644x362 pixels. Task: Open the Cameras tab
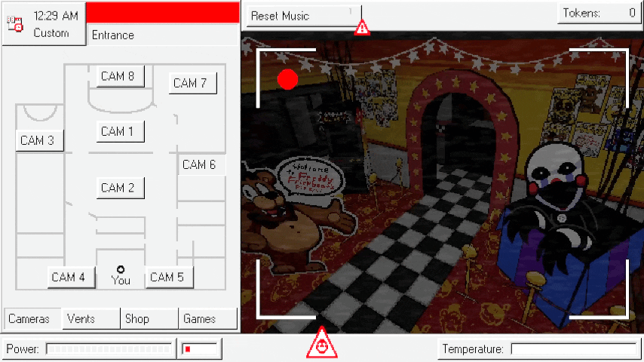(33, 319)
